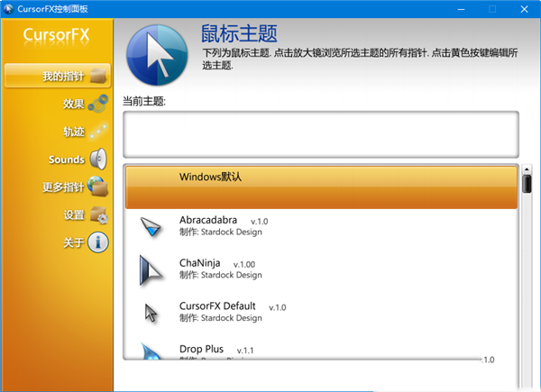The width and height of the screenshot is (541, 392).
Task: Open the 设置 settings page
Action: pyautogui.click(x=74, y=215)
